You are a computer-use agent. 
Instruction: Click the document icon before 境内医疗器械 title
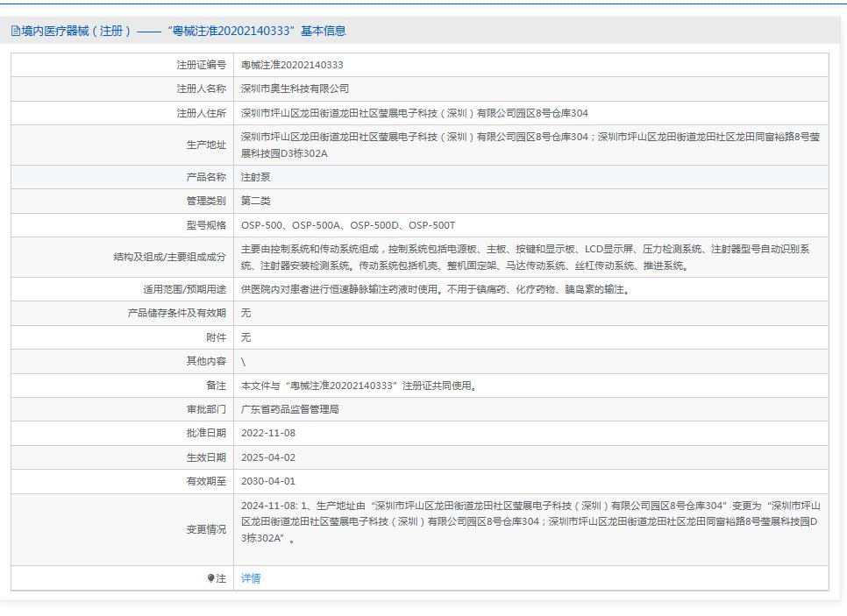15,31
